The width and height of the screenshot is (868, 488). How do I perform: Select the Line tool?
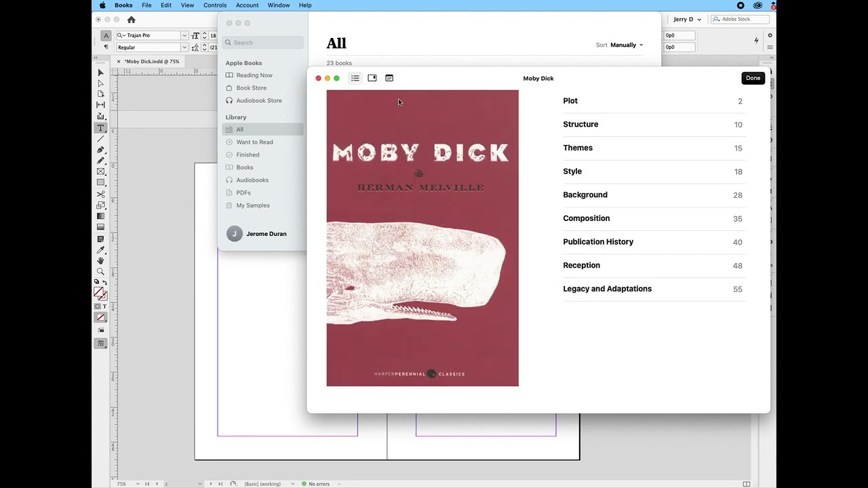coord(100,139)
